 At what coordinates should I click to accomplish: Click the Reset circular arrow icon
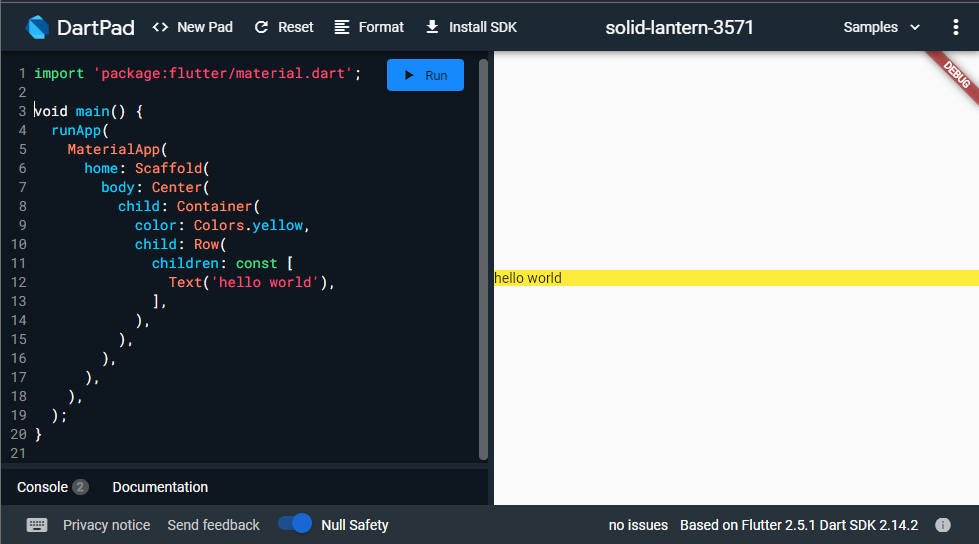pos(262,27)
